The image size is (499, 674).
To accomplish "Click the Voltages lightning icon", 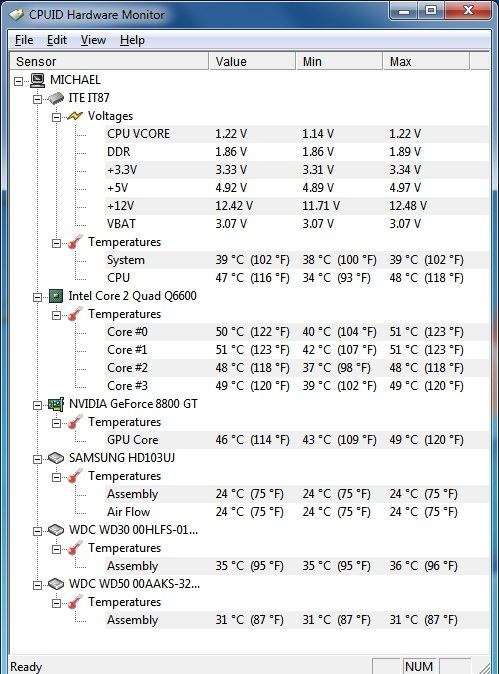I will (75, 116).
